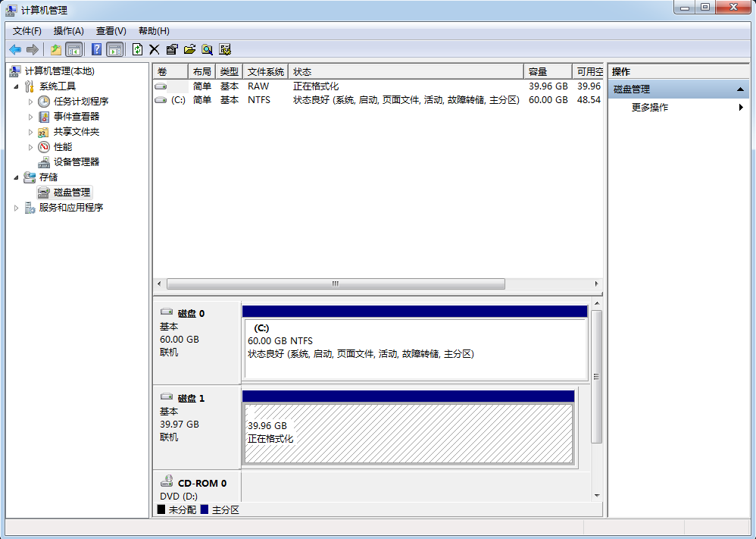This screenshot has width=756, height=539.
Task: Open Help via the question mark icon
Action: [96, 49]
